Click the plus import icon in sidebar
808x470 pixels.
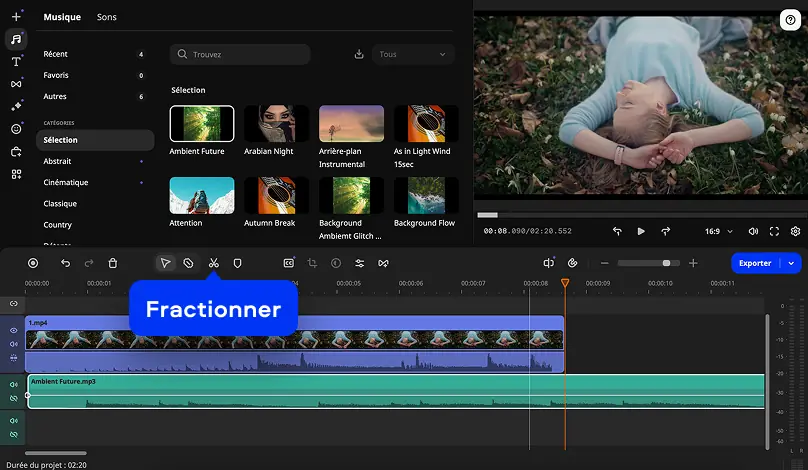(x=16, y=16)
